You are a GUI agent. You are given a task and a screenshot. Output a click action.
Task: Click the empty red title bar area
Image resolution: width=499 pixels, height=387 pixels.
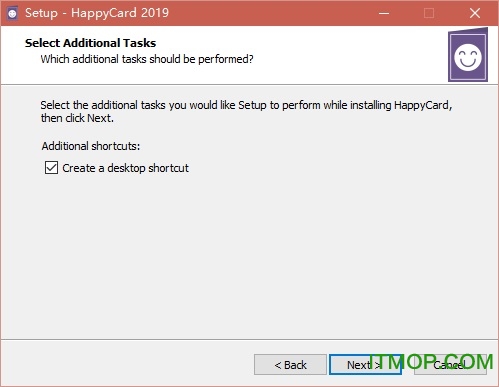tap(267, 13)
